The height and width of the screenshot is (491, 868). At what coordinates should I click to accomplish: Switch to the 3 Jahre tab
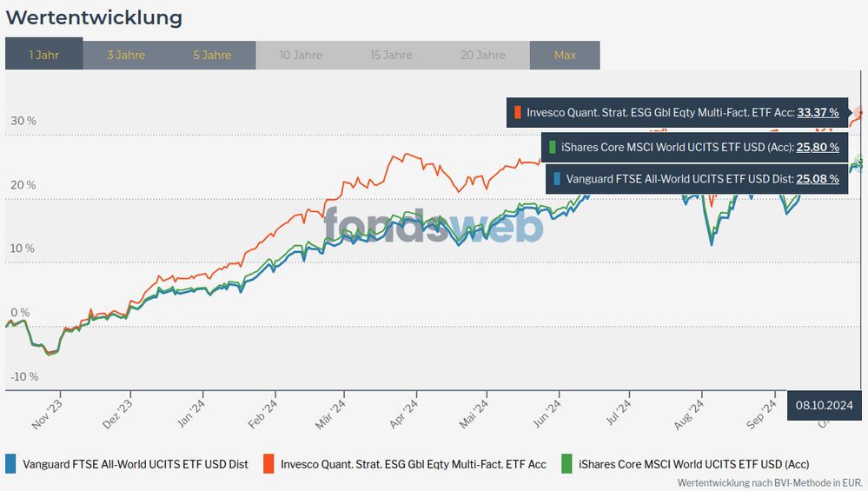coord(126,56)
